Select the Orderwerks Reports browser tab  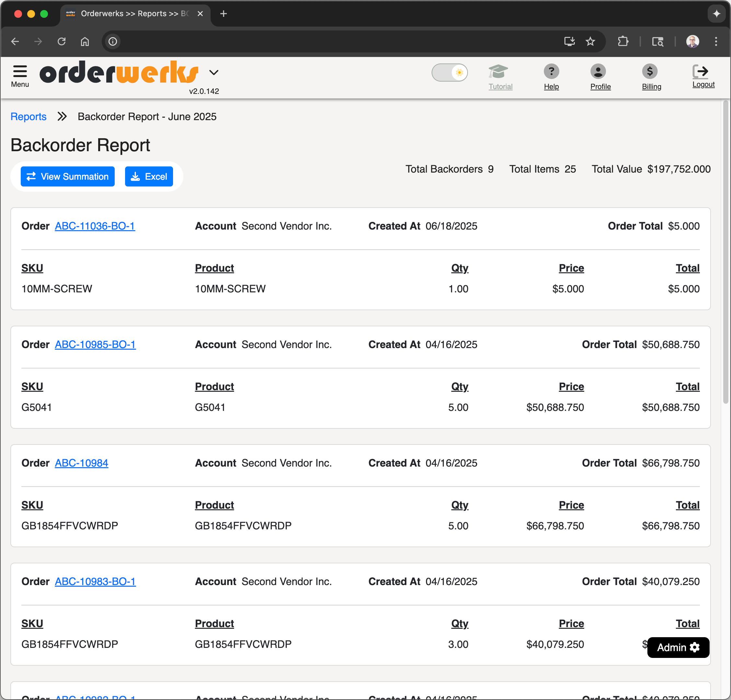click(131, 14)
